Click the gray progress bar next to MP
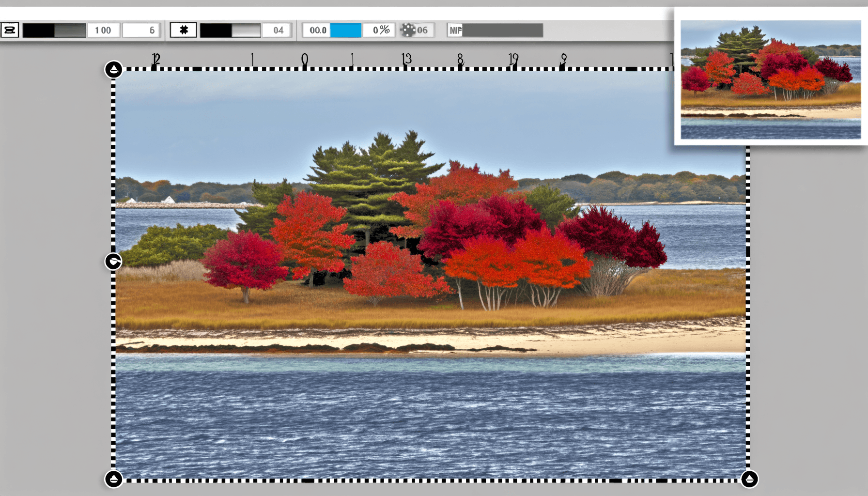868x496 pixels. click(x=504, y=30)
